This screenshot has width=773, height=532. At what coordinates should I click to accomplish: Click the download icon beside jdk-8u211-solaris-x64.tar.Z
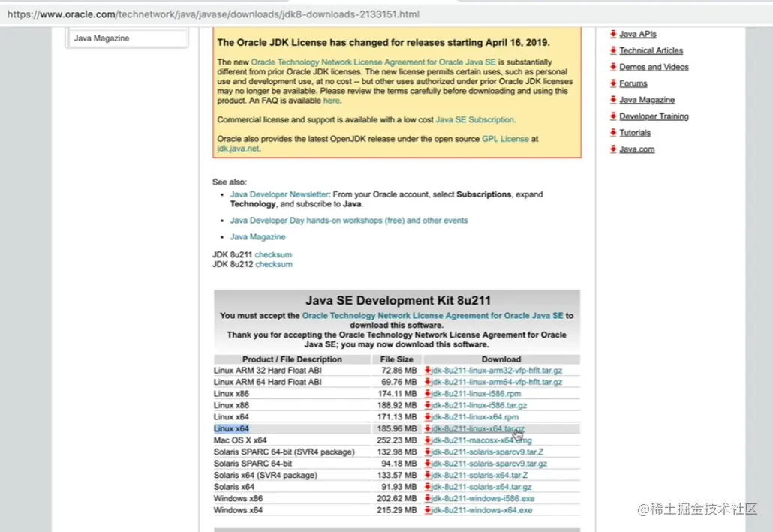pos(428,475)
